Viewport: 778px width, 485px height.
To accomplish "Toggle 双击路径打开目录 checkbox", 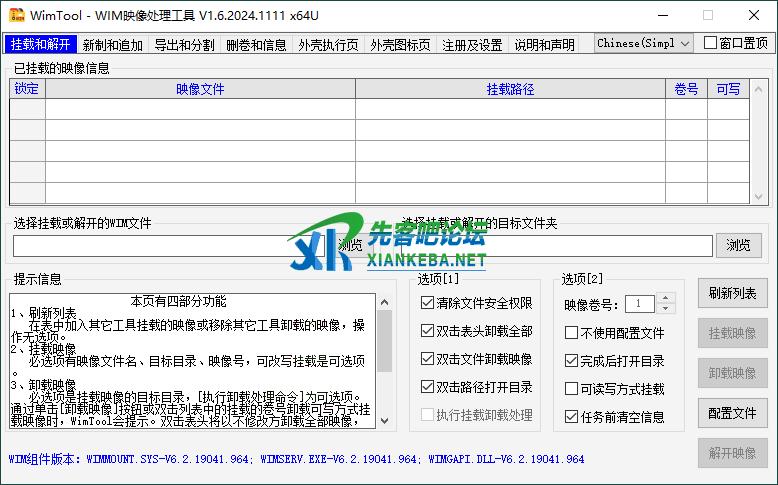I will click(x=428, y=387).
